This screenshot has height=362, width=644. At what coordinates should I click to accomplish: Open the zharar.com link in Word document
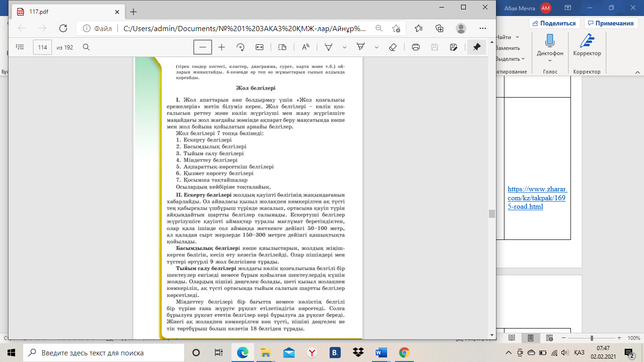tap(537, 198)
